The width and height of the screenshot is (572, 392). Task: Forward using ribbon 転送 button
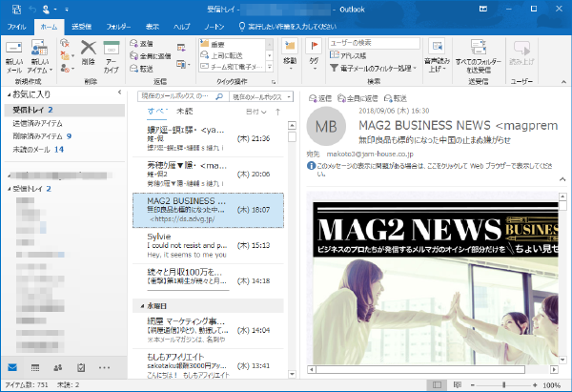141,69
